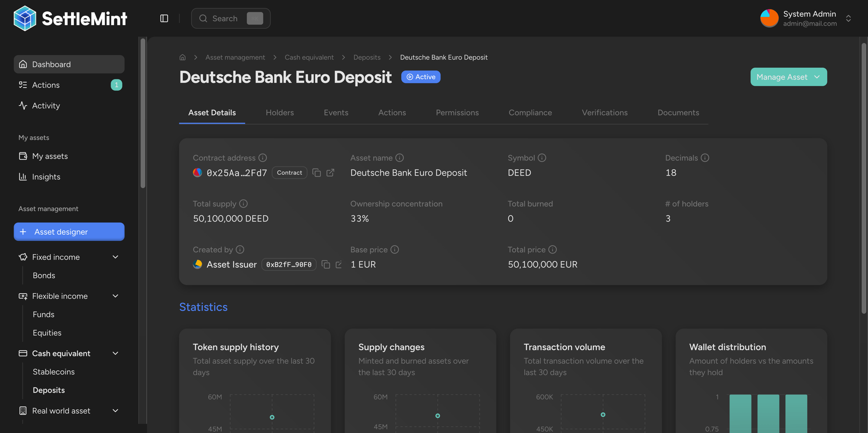Switch to the Holders tab

pyautogui.click(x=279, y=112)
